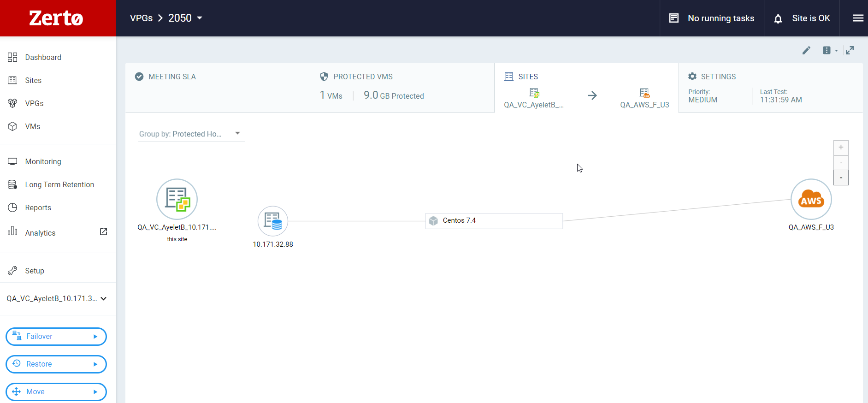Click the Failover button arrow

click(95, 337)
